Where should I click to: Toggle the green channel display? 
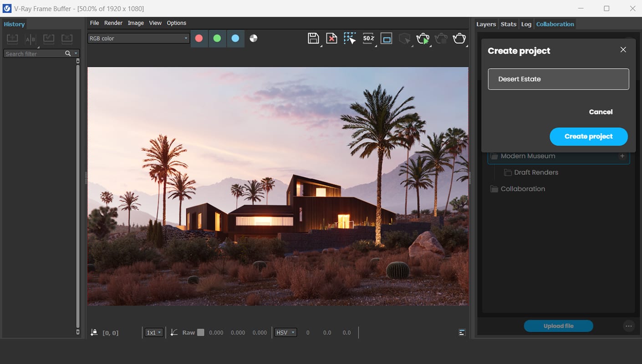point(217,39)
